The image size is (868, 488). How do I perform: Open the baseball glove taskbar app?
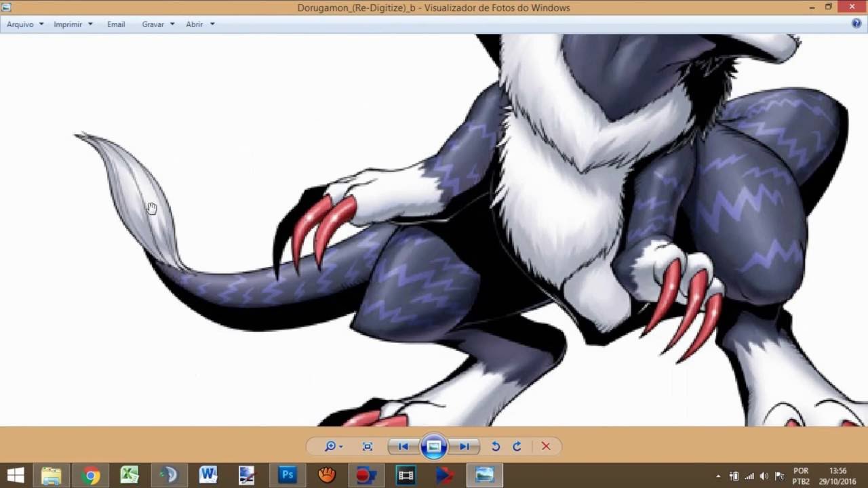[x=327, y=475]
